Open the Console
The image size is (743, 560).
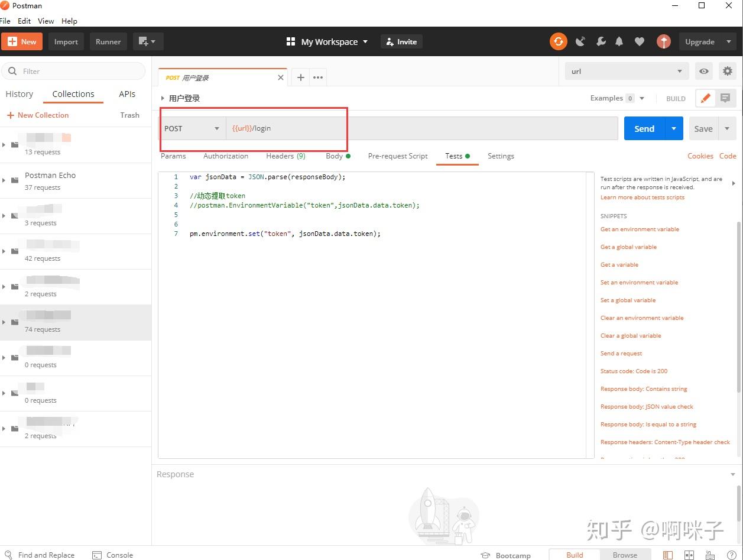click(113, 555)
